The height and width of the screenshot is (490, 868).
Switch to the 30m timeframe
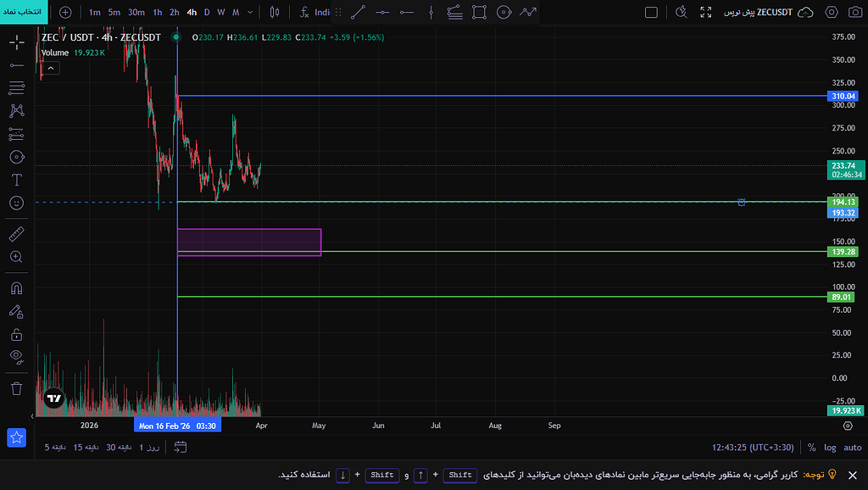point(136,12)
